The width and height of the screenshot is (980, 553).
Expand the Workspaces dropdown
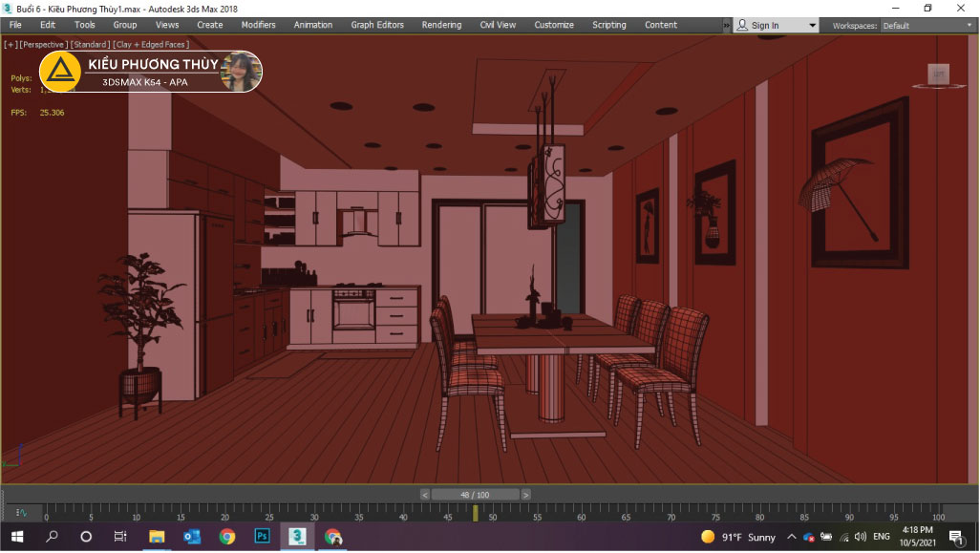pyautogui.click(x=925, y=26)
